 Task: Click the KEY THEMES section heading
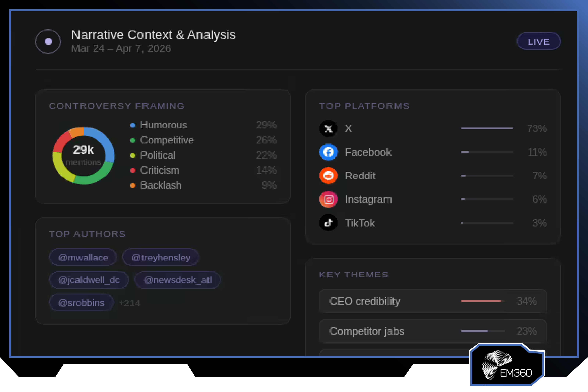point(354,275)
